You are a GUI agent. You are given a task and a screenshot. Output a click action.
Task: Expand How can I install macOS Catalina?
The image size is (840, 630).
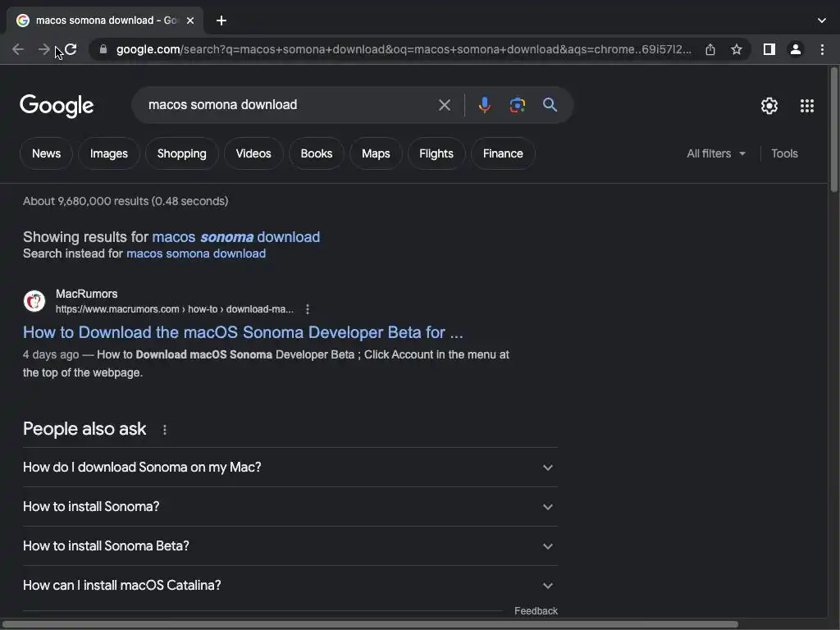click(x=290, y=586)
